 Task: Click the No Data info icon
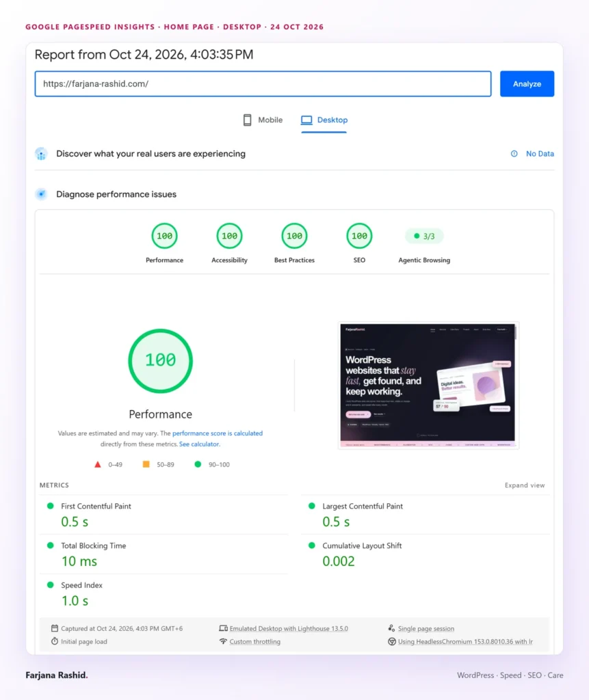point(514,154)
